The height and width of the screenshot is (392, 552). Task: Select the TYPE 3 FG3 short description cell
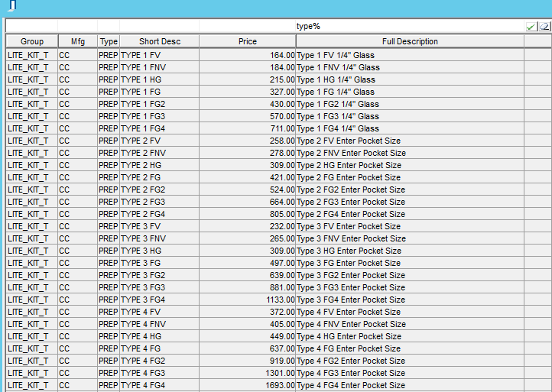160,288
